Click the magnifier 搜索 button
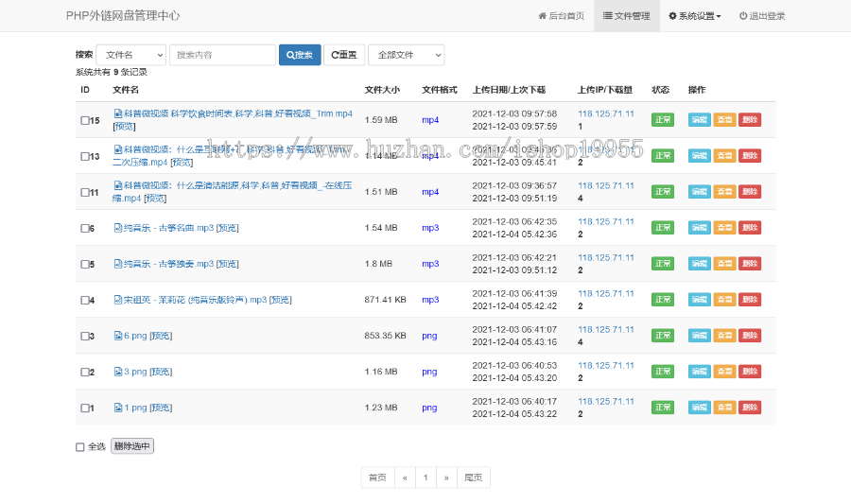 click(300, 55)
